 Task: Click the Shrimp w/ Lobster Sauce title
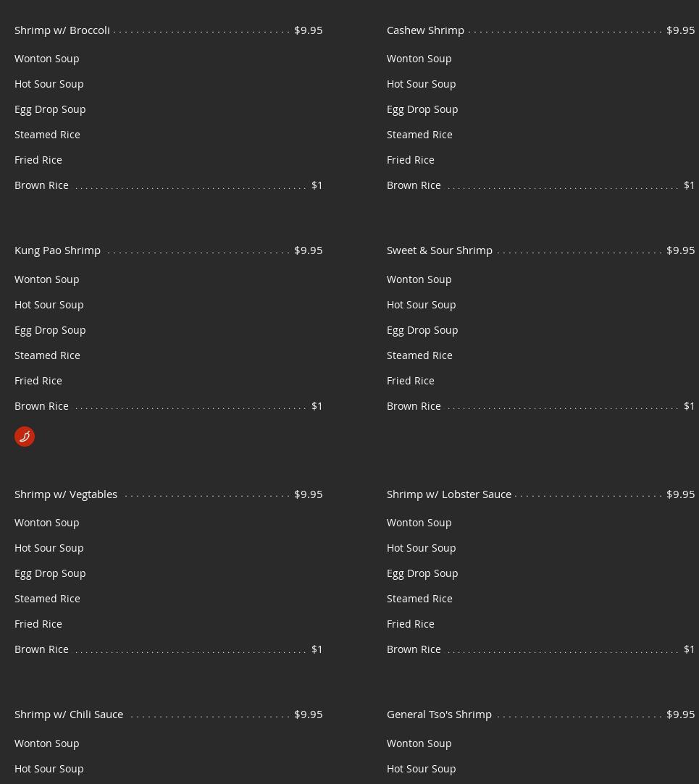click(449, 494)
